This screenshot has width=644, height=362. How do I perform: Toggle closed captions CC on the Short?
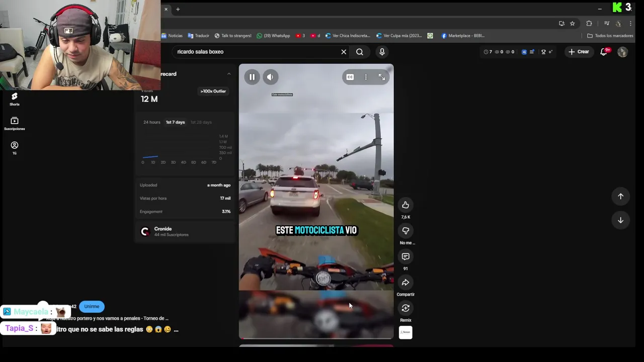pyautogui.click(x=350, y=77)
